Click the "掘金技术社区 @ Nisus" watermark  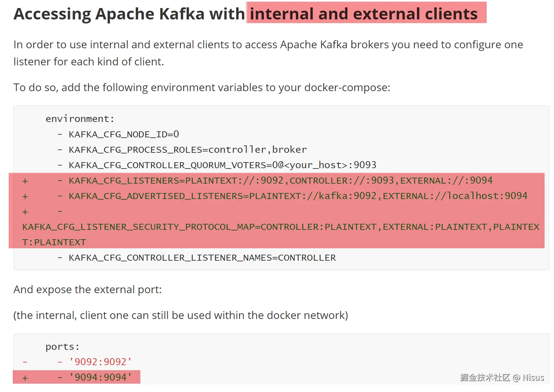(x=502, y=378)
